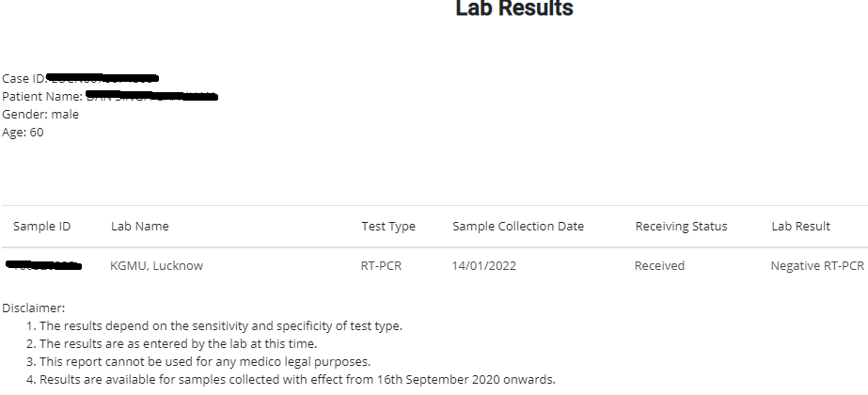
Task: Click the Age: 60 text
Action: point(23,133)
